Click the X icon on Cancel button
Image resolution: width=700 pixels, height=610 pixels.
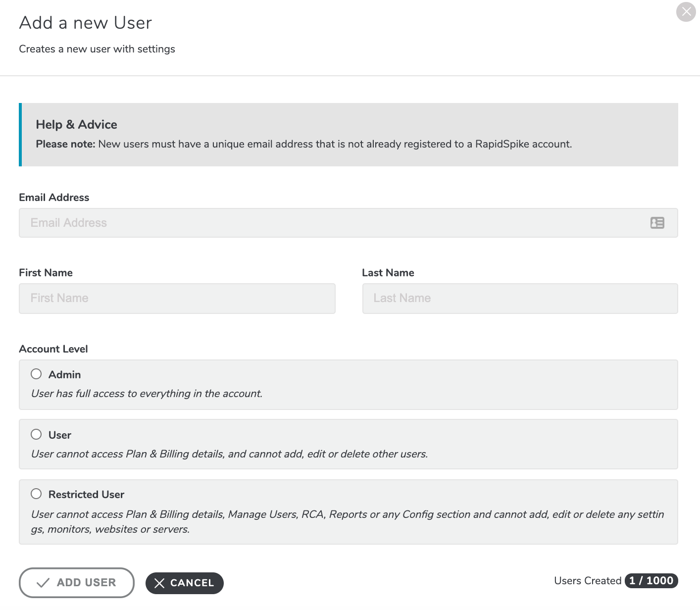click(x=159, y=583)
